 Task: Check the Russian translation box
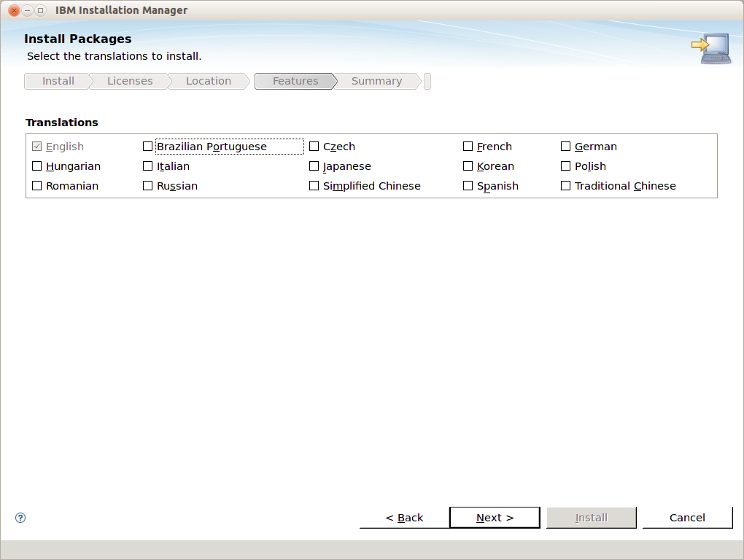click(x=147, y=186)
